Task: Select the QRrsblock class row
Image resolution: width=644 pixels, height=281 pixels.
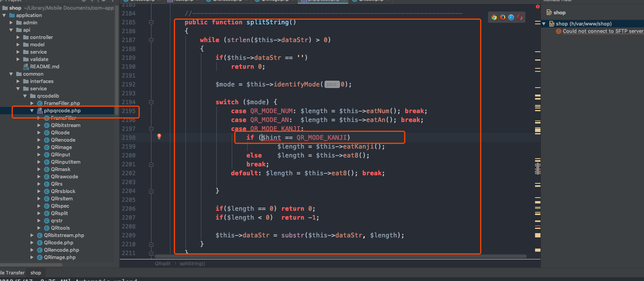Action: (x=63, y=191)
